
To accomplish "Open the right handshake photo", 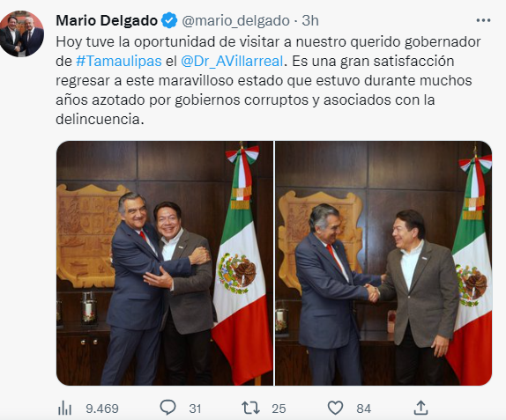I will [383, 263].
